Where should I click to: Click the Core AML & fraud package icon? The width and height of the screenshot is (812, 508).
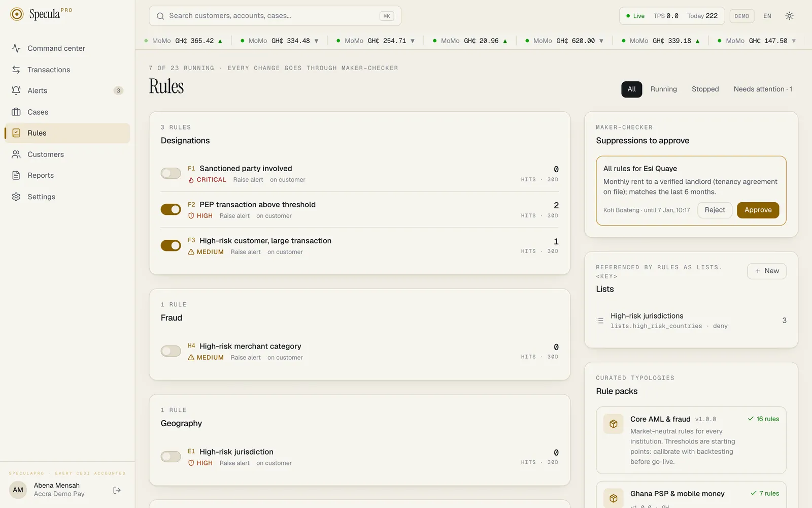(613, 424)
